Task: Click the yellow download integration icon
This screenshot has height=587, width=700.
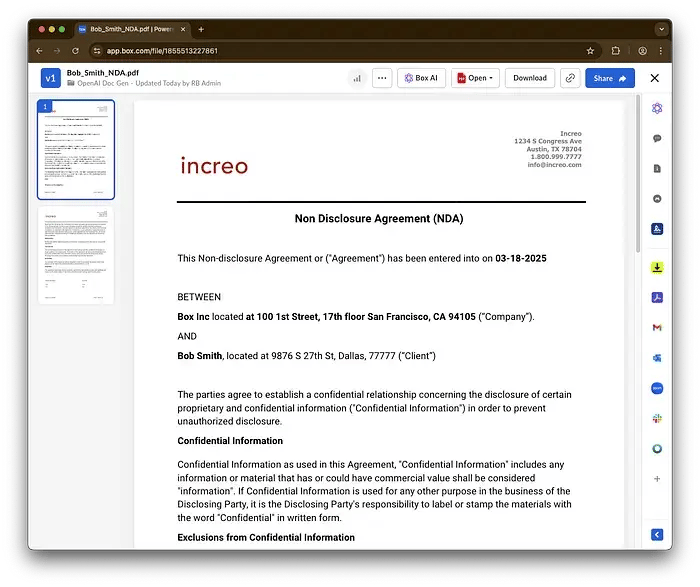Action: [x=657, y=267]
